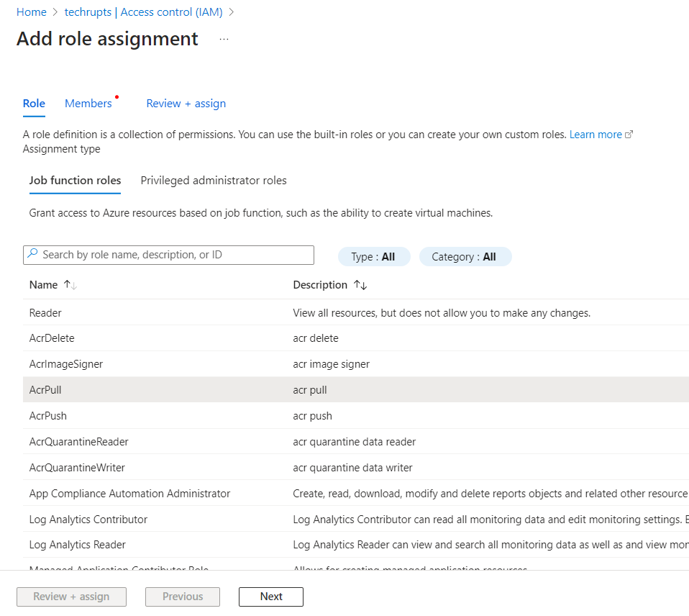Open the Learn more link
The image size is (689, 616).
[x=596, y=135]
